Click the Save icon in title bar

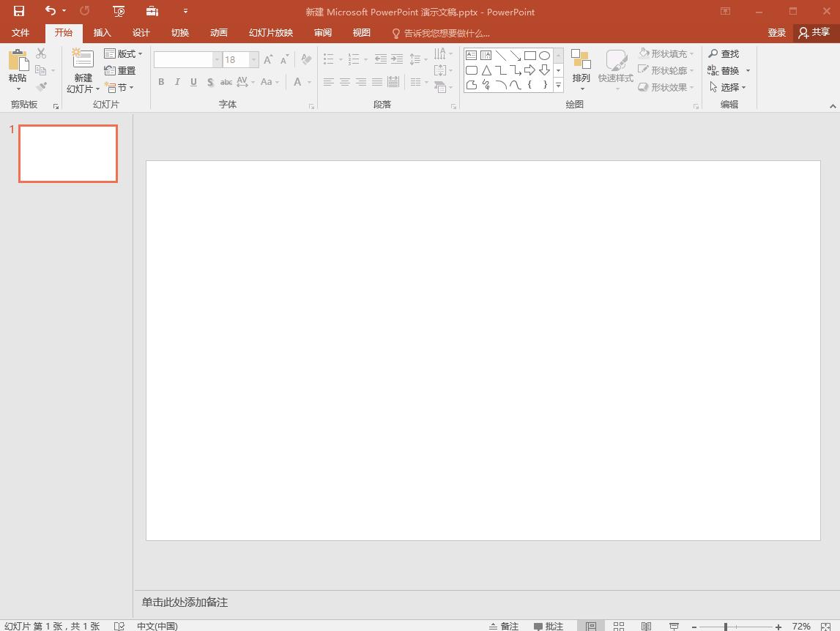[19, 11]
